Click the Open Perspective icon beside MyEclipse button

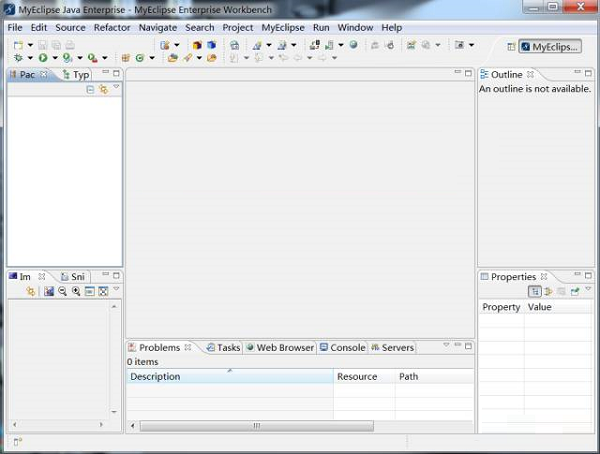click(511, 47)
